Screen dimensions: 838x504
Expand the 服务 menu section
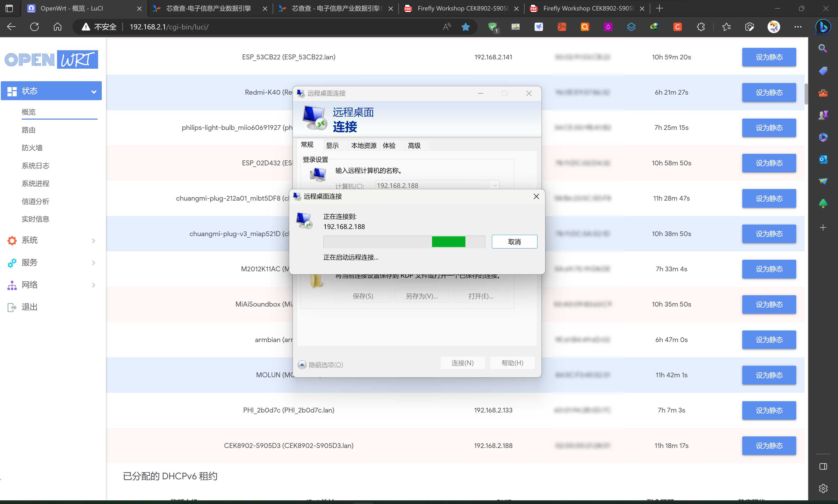(x=51, y=263)
